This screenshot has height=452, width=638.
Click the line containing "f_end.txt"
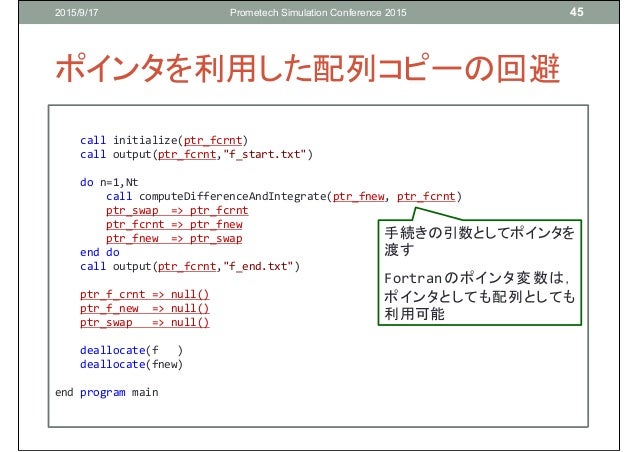(x=190, y=266)
